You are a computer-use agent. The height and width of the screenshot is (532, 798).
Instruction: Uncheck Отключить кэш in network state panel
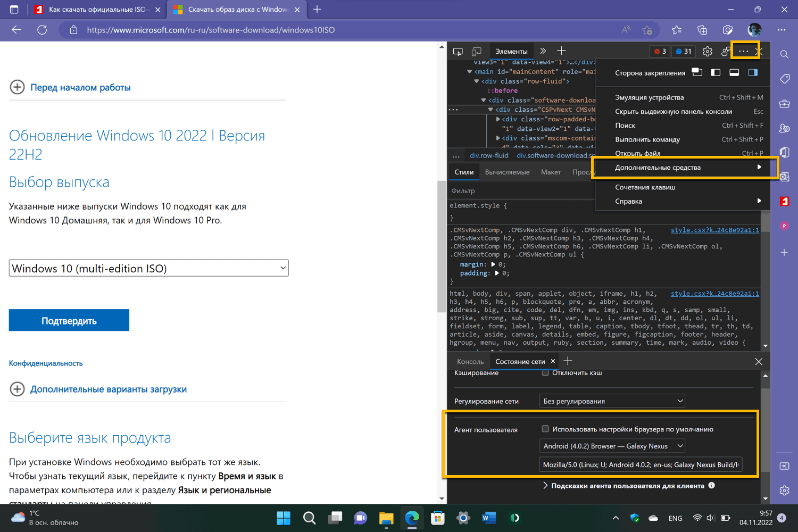point(545,372)
